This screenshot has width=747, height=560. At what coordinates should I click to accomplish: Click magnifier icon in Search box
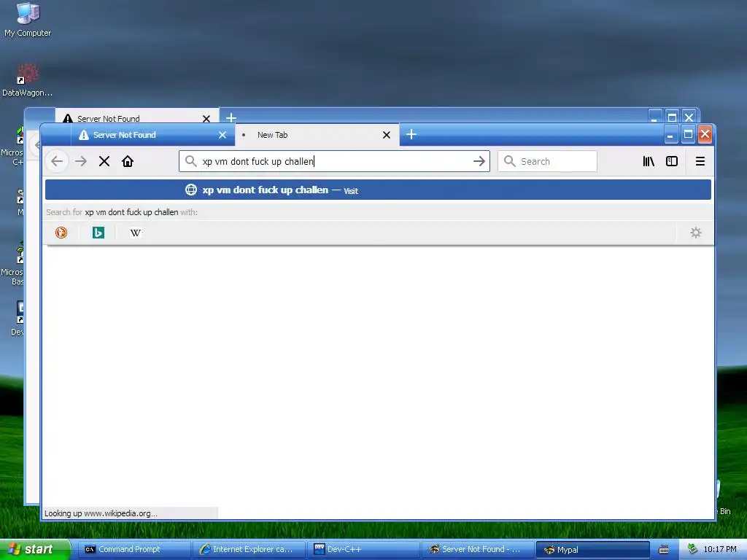pos(509,161)
